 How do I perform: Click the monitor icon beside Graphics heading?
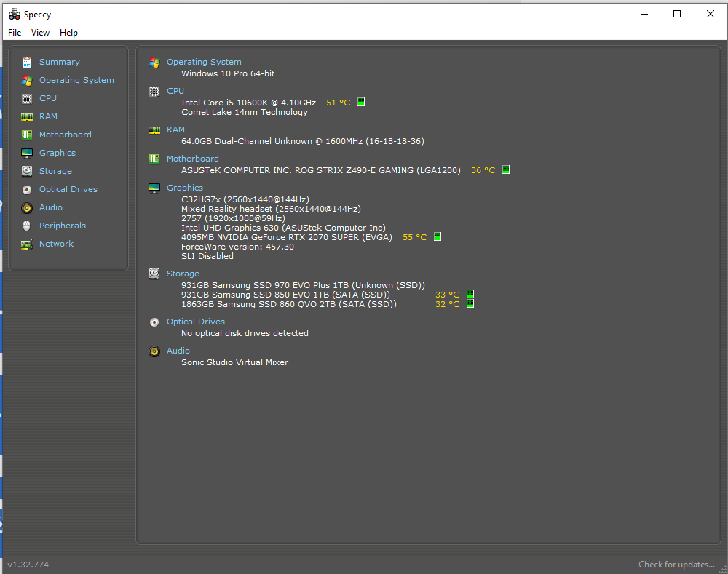154,188
